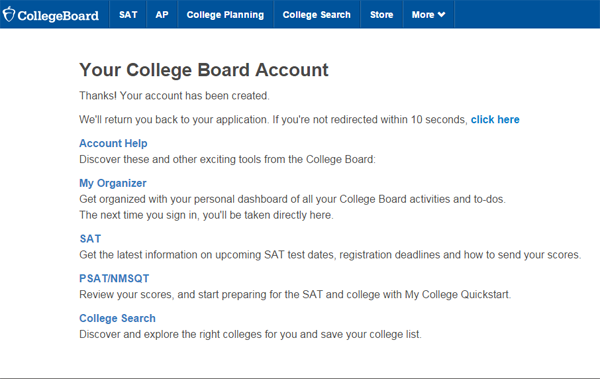Screen dimensions: 600x379
Task: Open the Store navigation item
Action: tap(382, 15)
